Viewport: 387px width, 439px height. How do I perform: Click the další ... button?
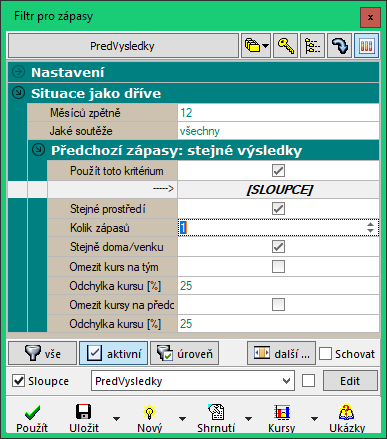point(281,353)
